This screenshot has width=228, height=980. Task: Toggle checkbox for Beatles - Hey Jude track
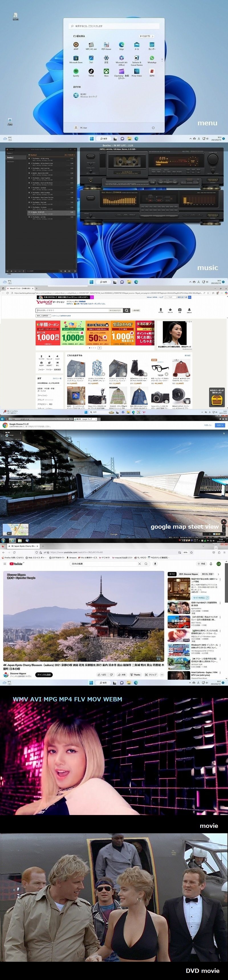[x=30, y=203]
